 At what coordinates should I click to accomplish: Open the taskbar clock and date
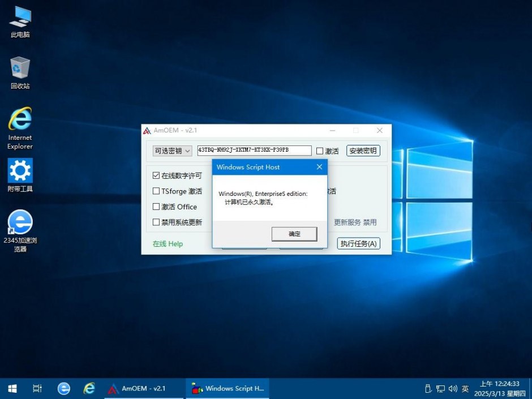499,388
